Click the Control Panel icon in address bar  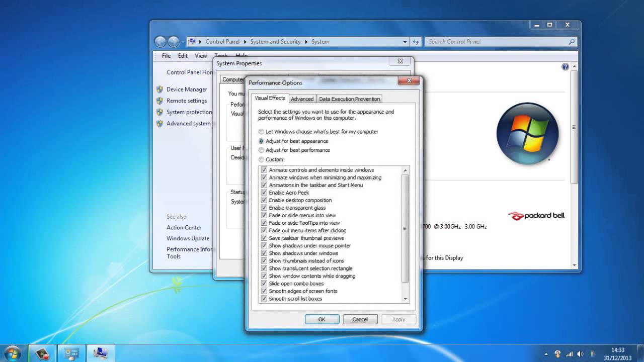pyautogui.click(x=192, y=42)
